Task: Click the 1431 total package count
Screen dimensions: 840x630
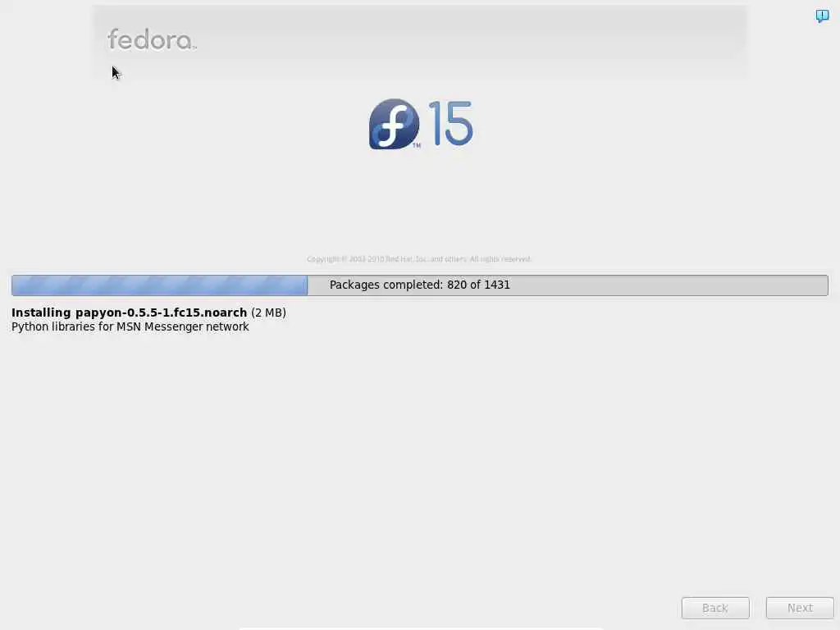Action: click(x=497, y=285)
